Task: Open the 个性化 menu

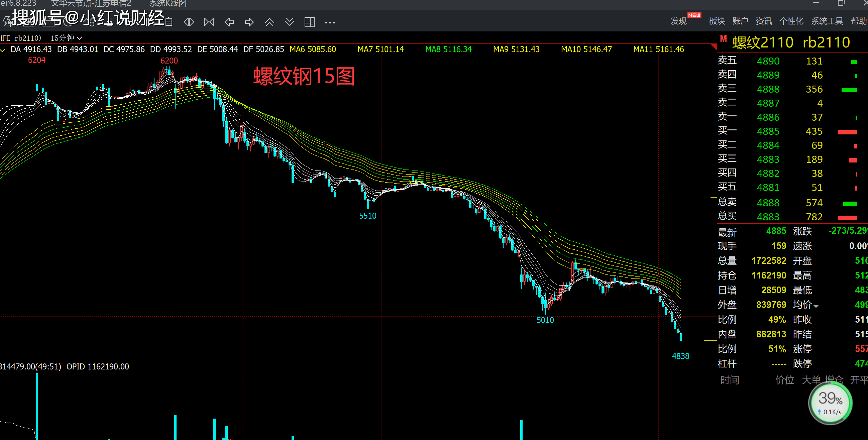Action: pyautogui.click(x=791, y=21)
